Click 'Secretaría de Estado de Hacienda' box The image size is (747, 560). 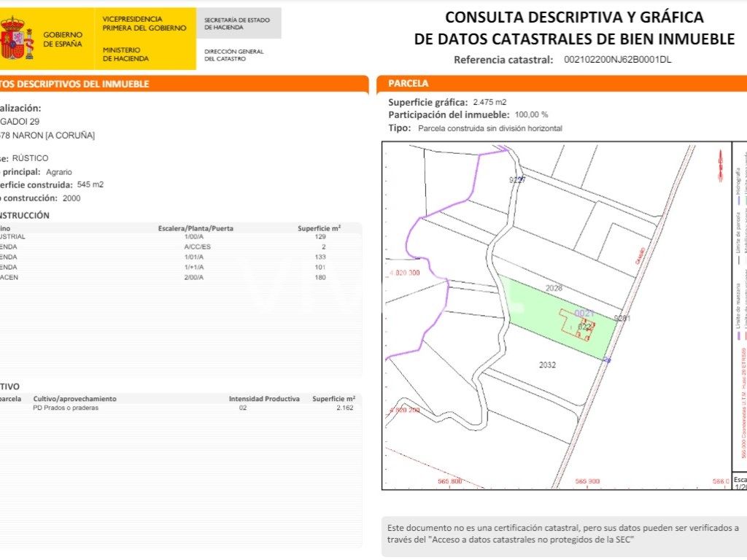tap(238, 23)
